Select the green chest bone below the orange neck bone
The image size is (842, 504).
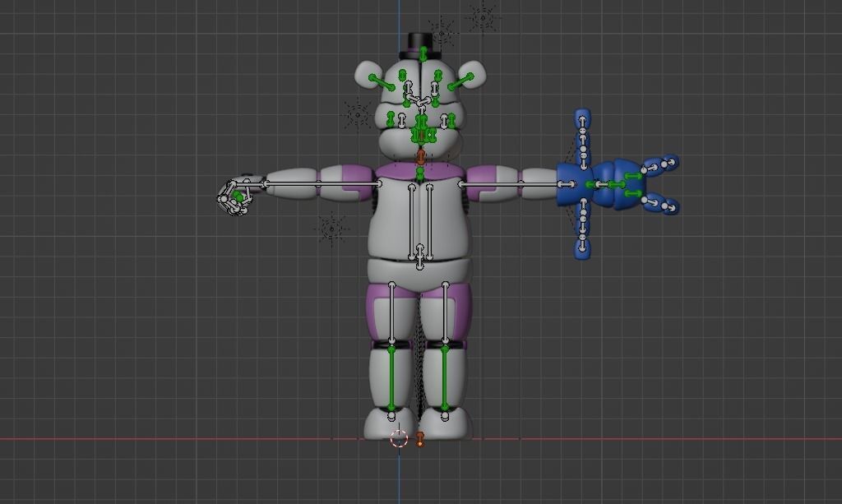[x=420, y=174]
